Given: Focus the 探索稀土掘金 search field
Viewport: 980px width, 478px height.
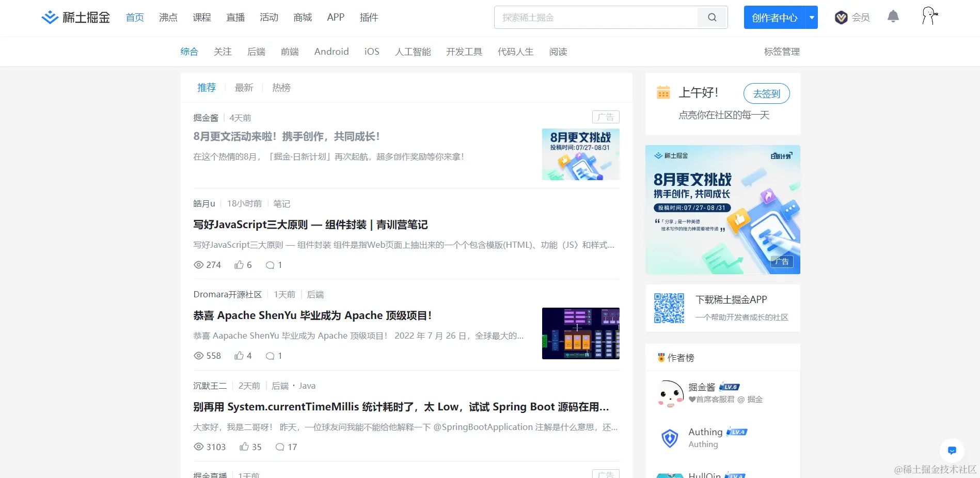Looking at the screenshot, I should click(x=596, y=18).
